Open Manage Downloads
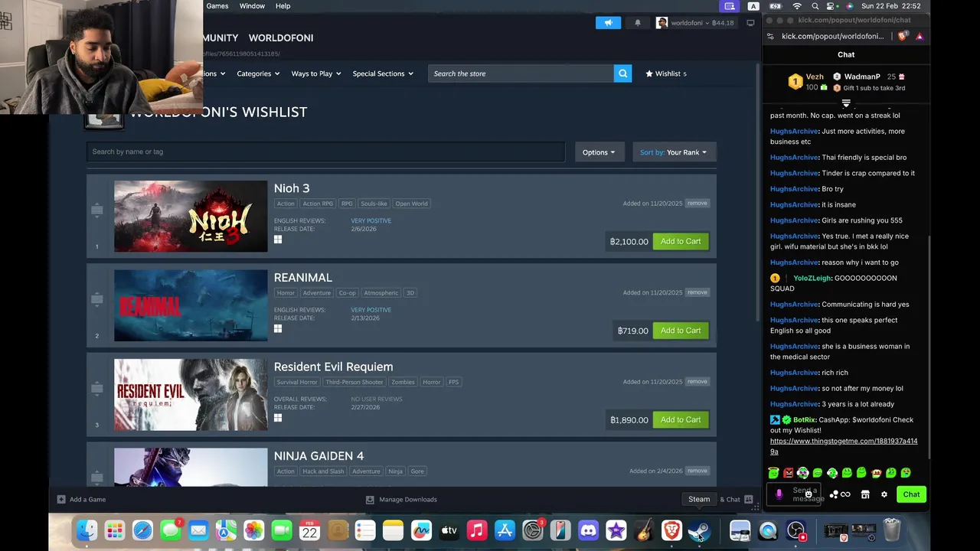Screen dimensions: 980x551 coord(401,499)
